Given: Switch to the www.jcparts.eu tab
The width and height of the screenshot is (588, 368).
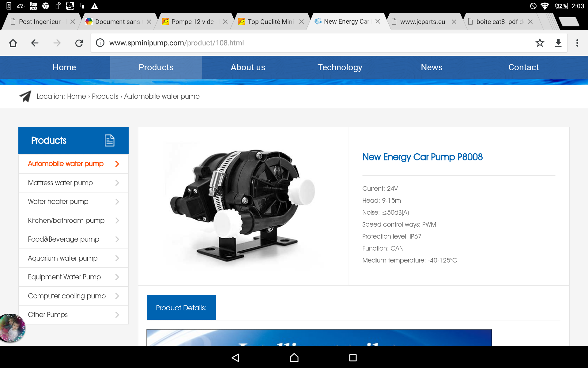Looking at the screenshot, I should [x=422, y=22].
